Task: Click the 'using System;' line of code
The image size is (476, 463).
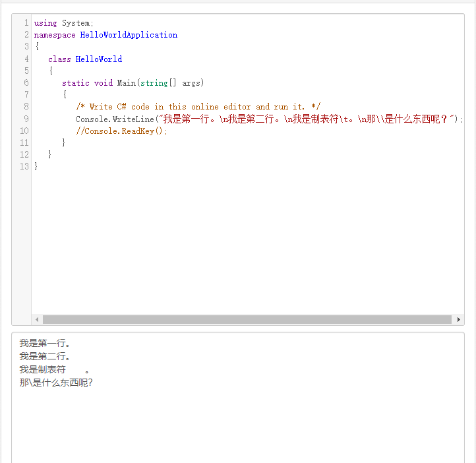Action: pyautogui.click(x=64, y=23)
